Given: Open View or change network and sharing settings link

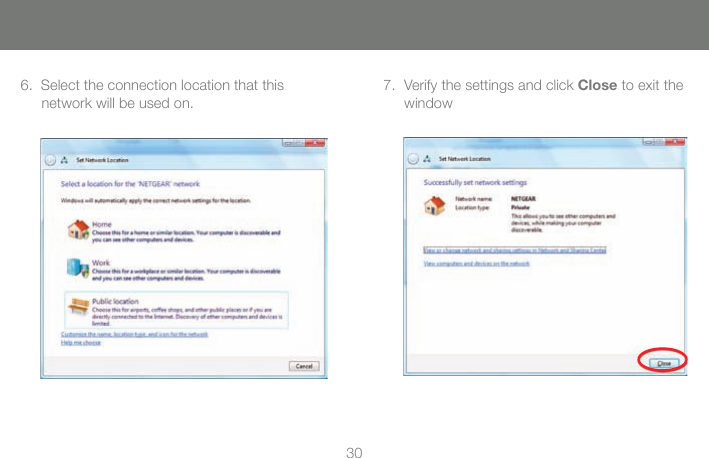Looking at the screenshot, I should (515, 250).
